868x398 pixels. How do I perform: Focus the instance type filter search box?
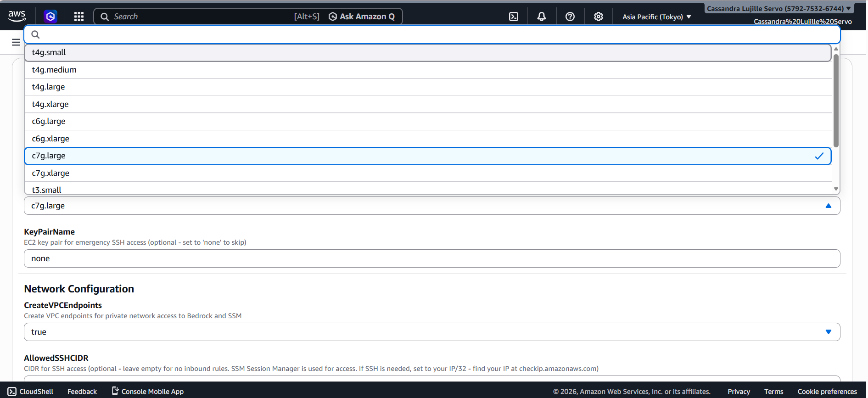(431, 34)
